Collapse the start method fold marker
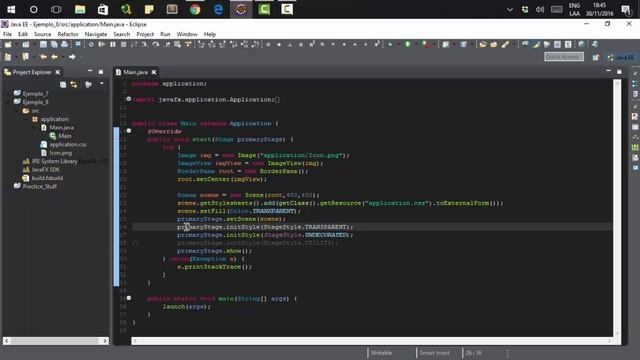Screen dimensions: 640x360 pos(129,131)
